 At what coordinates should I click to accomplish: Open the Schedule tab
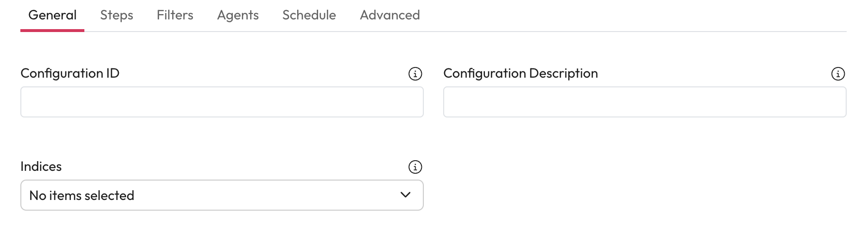[309, 15]
